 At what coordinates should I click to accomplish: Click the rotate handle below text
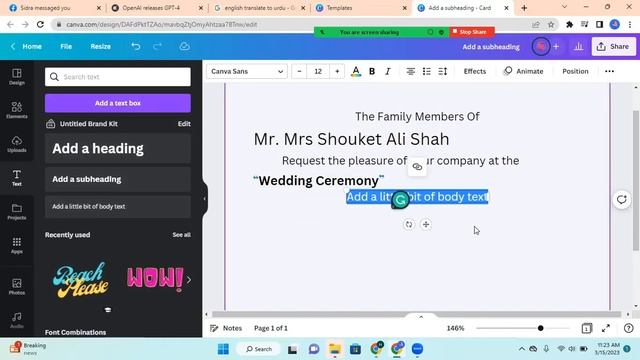(409, 224)
